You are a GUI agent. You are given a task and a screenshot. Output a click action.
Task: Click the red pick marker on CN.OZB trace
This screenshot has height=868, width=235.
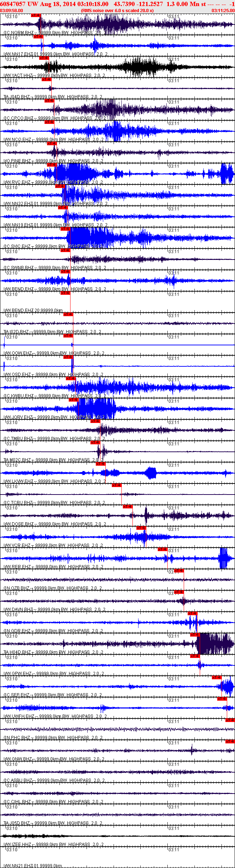(179, 571)
